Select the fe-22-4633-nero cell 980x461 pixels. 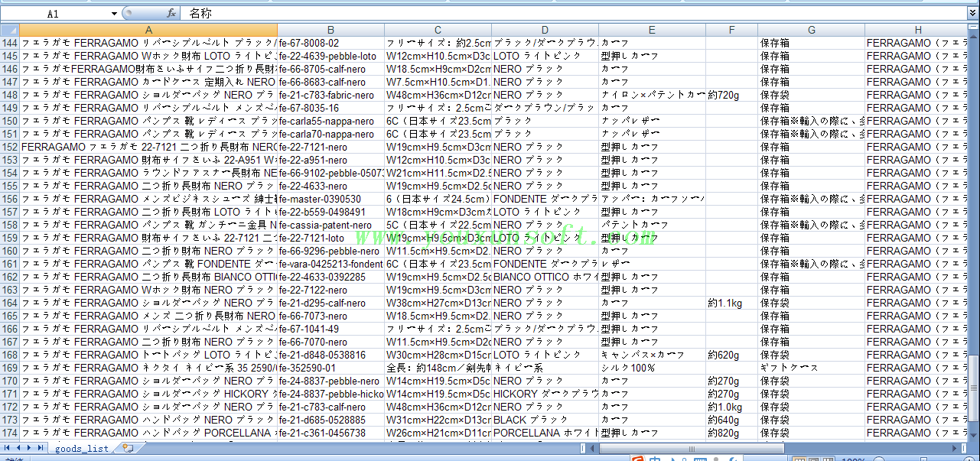tap(330, 186)
